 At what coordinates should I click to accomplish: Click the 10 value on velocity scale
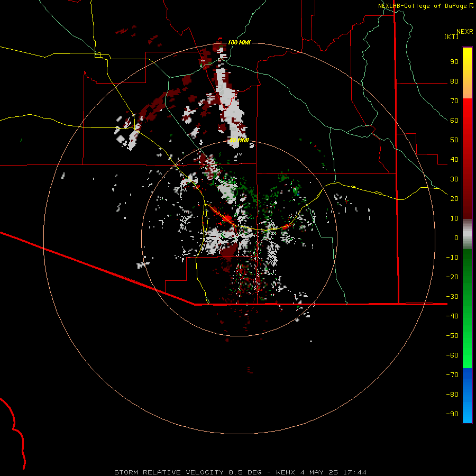pyautogui.click(x=454, y=218)
